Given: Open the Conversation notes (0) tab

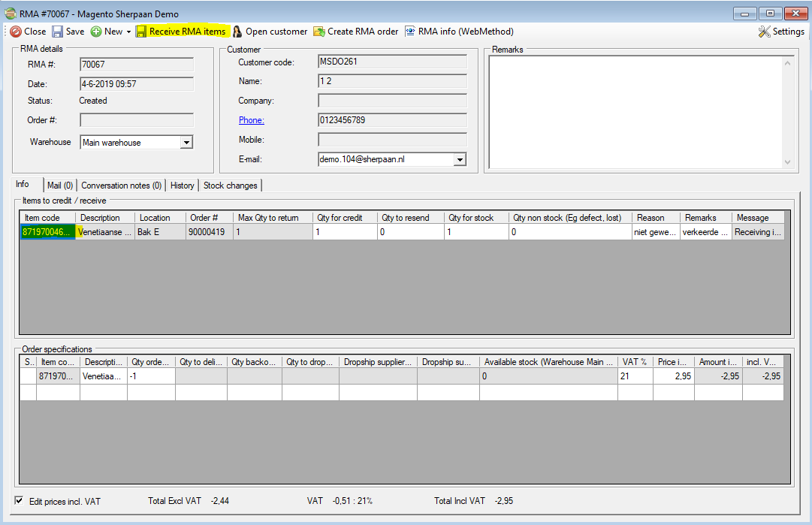Looking at the screenshot, I should (x=121, y=186).
